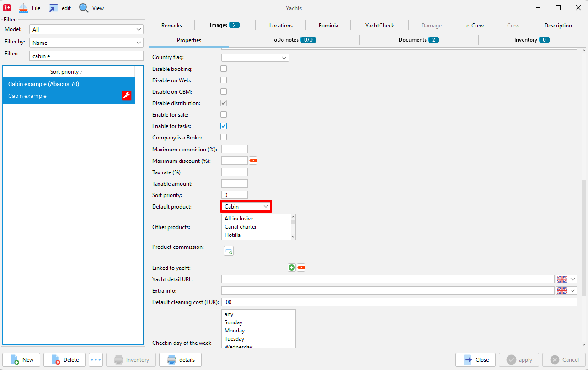Open the File menu
The width and height of the screenshot is (588, 370).
click(x=36, y=8)
